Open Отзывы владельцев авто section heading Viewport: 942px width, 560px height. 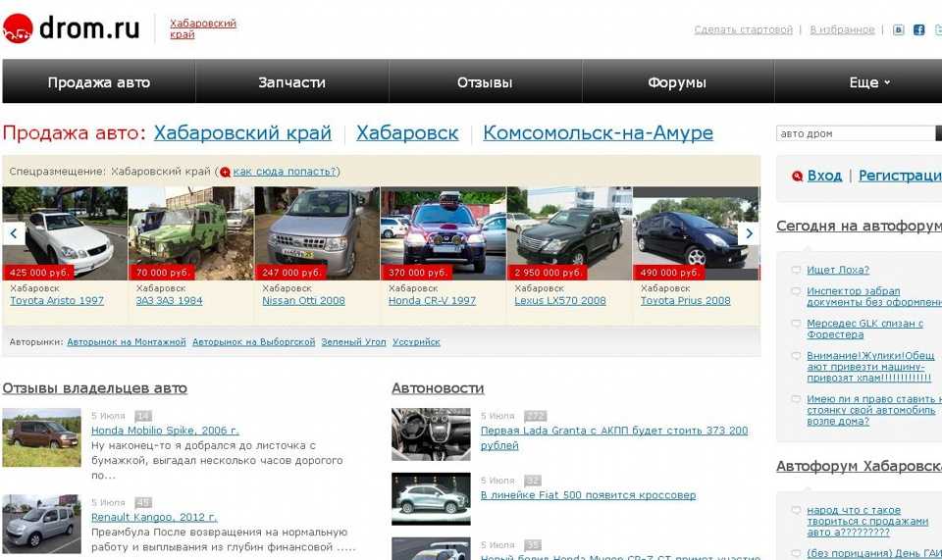click(95, 388)
